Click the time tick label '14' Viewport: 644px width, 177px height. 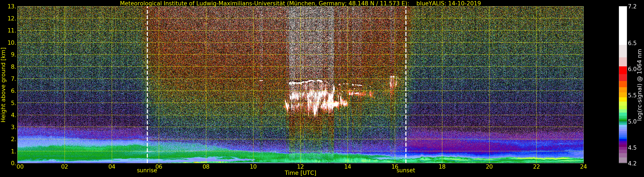[347, 167]
